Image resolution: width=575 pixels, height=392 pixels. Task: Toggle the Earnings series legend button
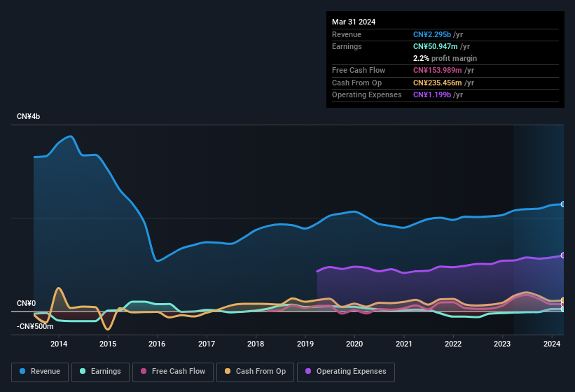coord(100,372)
